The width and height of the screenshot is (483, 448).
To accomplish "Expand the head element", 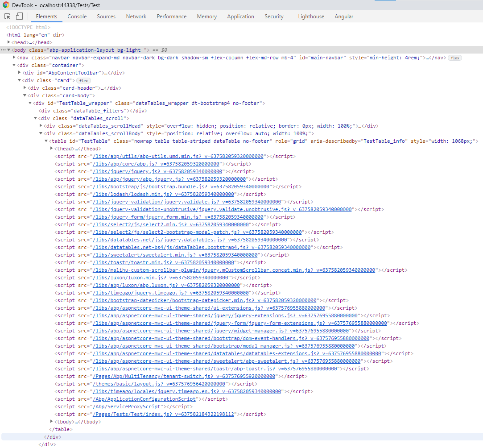I will coord(8,42).
